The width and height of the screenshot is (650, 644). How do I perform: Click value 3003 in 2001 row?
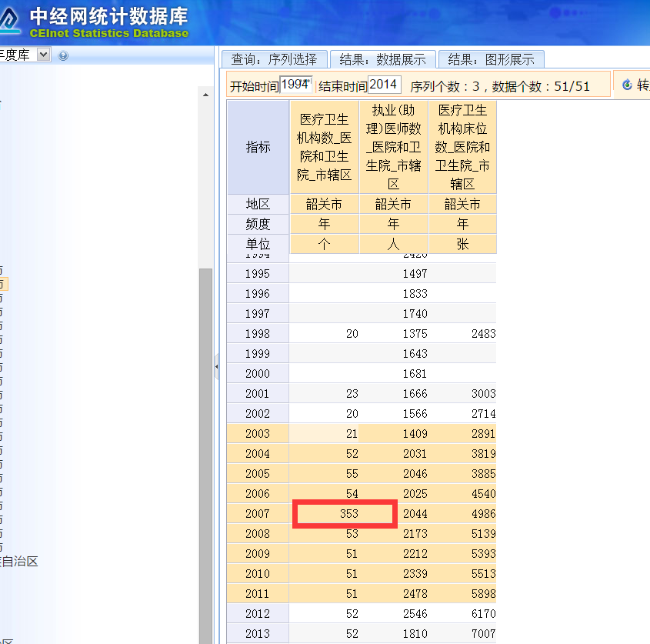click(x=484, y=393)
